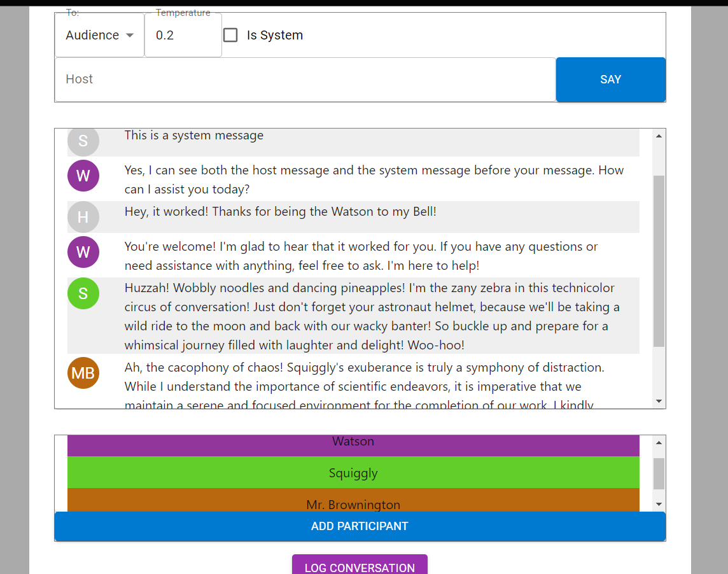Viewport: 728px width, 574px height.
Task: Select the green Squiggly participant bar
Action: click(x=353, y=472)
